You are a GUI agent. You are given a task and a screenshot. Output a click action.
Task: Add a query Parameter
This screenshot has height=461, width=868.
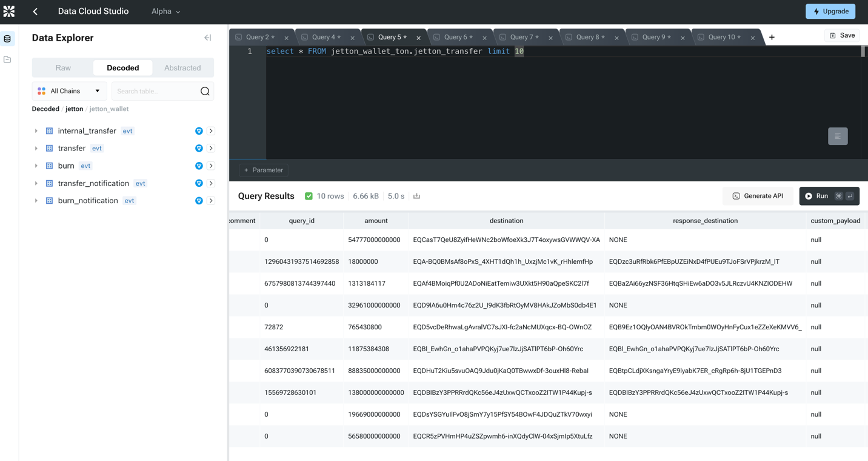tap(264, 170)
